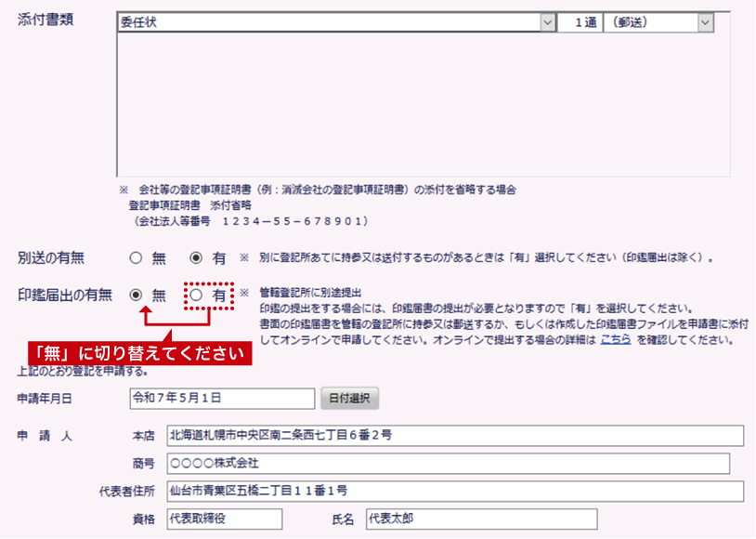Click the 氏名 field containing 代表太郎

click(481, 519)
